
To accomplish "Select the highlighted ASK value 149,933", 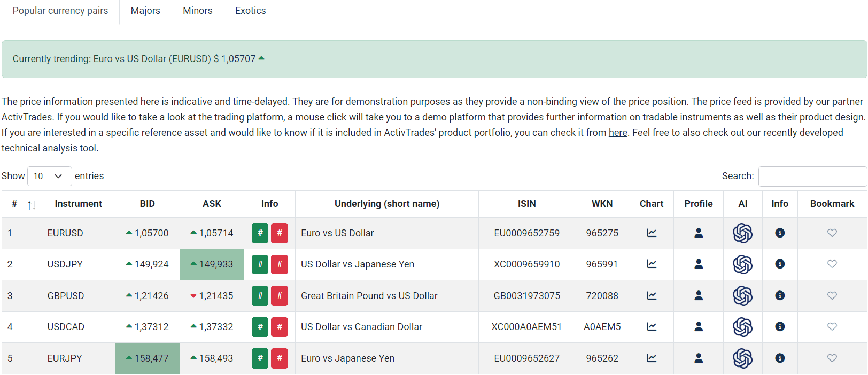I will [212, 264].
